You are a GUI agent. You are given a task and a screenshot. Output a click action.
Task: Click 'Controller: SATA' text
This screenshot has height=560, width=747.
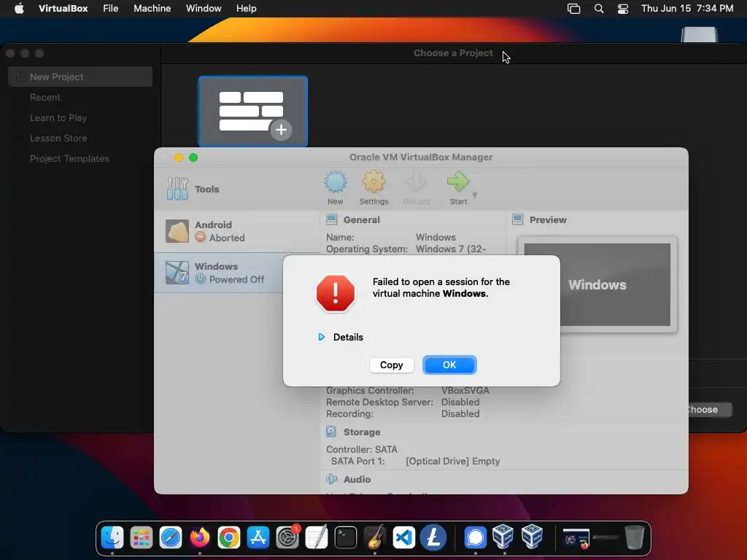click(362, 449)
